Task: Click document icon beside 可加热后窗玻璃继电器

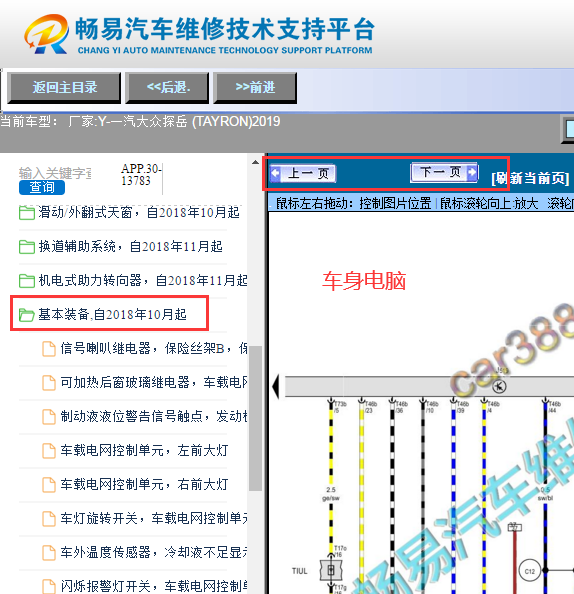Action: (x=48, y=383)
